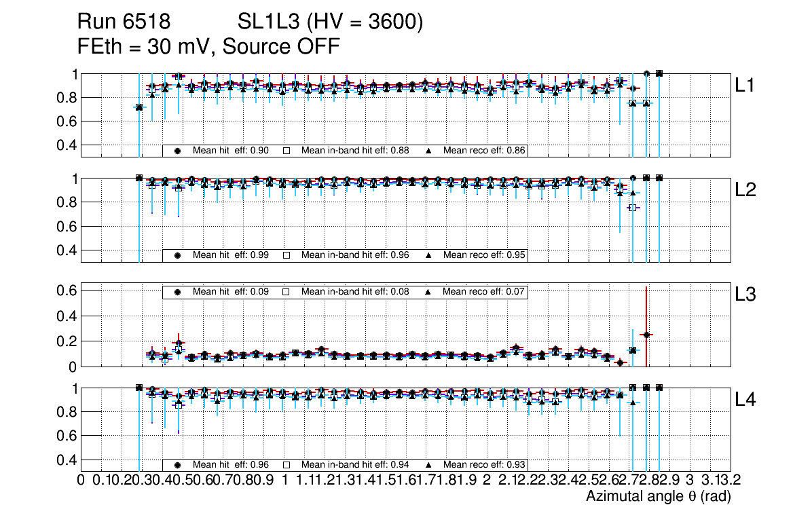
Task: Click 'FEth = 30 mV, Source OFF' subtitle
Action: coord(208,47)
